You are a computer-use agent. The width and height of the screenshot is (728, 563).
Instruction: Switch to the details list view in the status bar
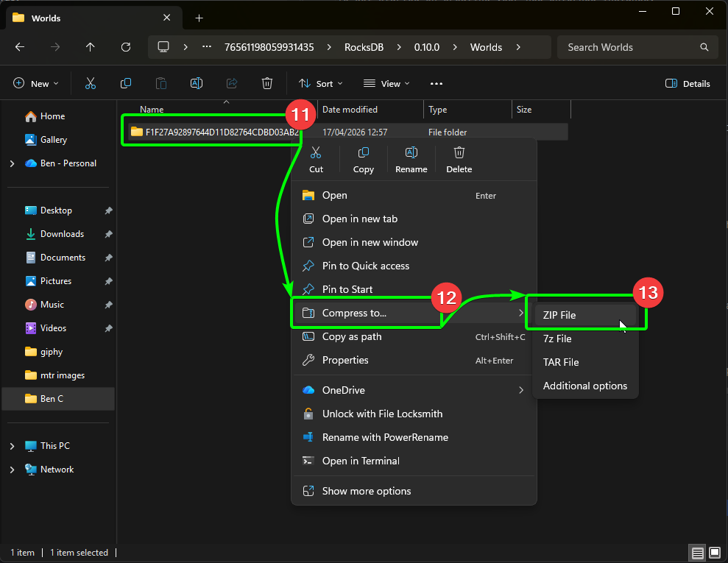point(696,553)
